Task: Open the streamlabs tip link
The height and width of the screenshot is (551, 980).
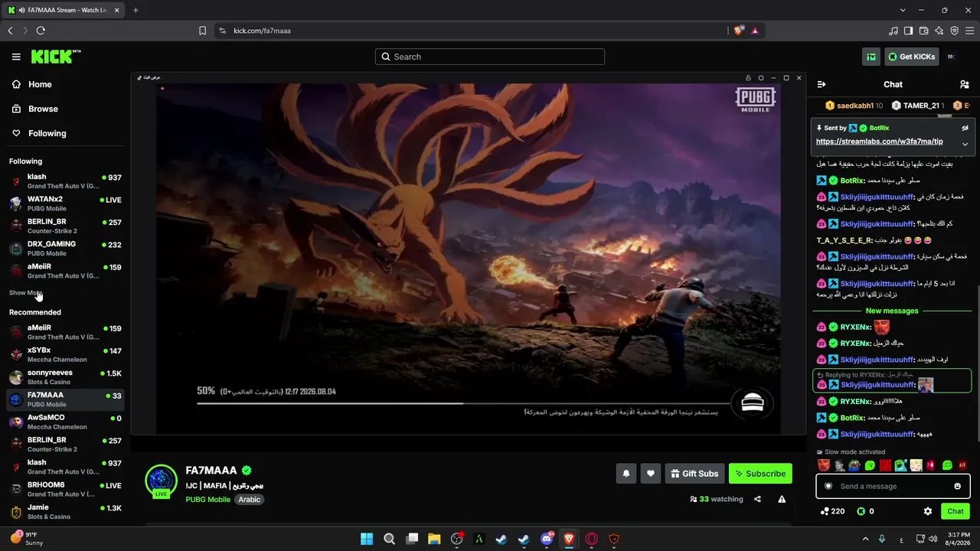Action: (879, 142)
